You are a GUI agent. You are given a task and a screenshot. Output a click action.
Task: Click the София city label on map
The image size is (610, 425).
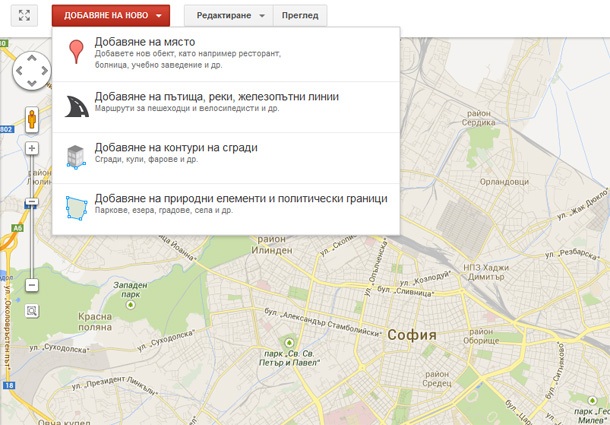412,335
